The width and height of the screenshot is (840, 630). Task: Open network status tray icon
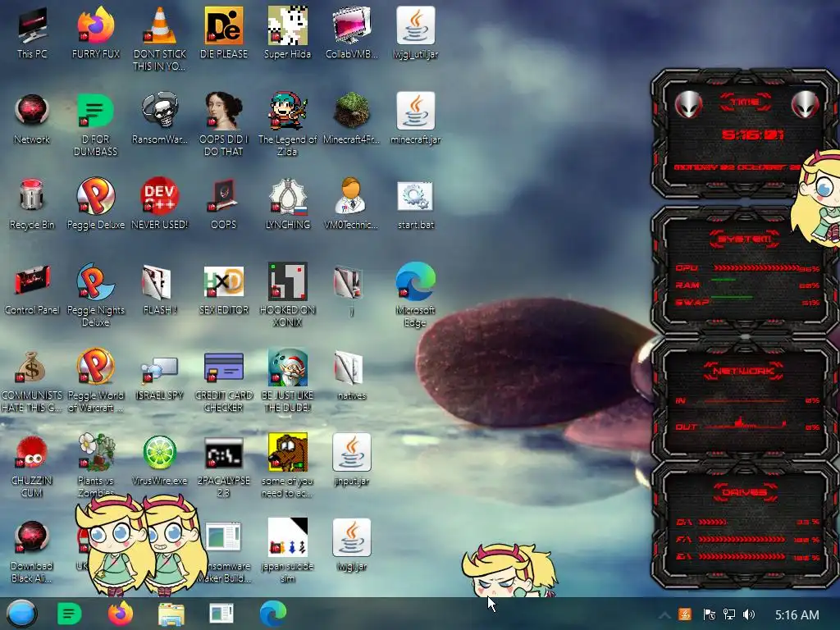[x=728, y=614]
